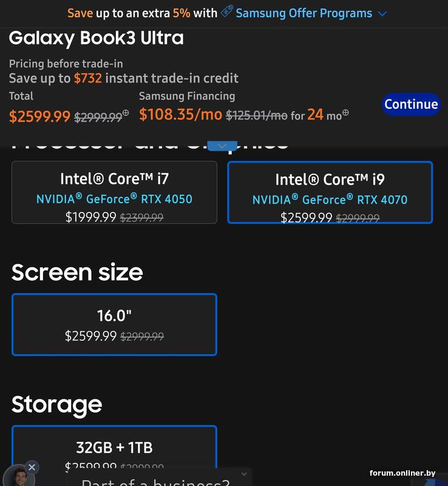
Task: Click the $108.35/mo Samsung Financing price
Action: (180, 114)
